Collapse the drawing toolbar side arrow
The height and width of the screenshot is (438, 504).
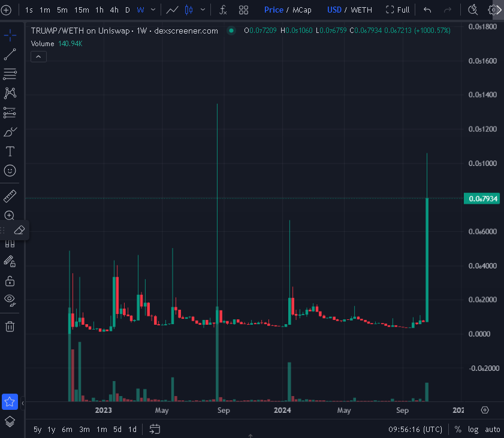[23, 403]
